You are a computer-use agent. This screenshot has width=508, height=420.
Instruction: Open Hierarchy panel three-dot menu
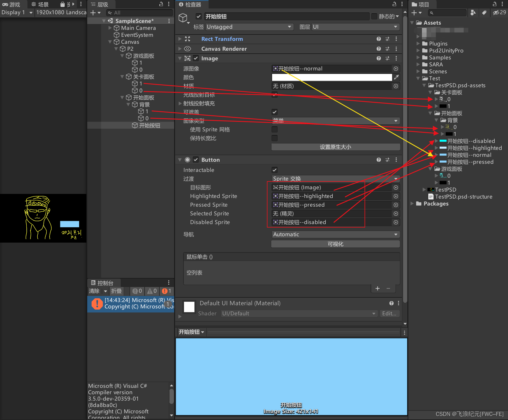[x=169, y=4]
